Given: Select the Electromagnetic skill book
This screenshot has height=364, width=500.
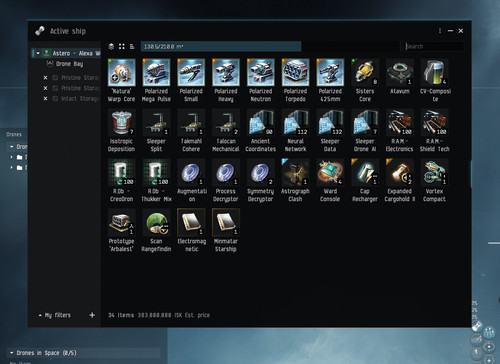Looking at the screenshot, I should [191, 230].
